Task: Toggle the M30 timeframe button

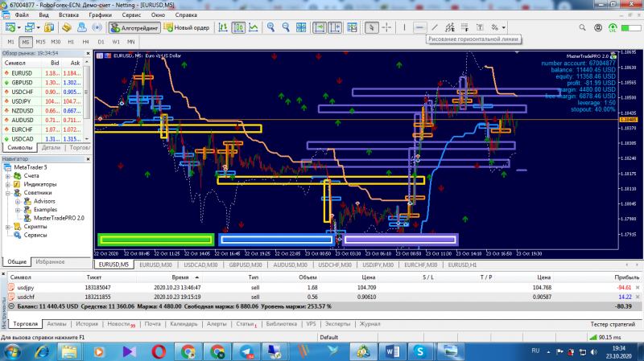Action: [x=56, y=41]
